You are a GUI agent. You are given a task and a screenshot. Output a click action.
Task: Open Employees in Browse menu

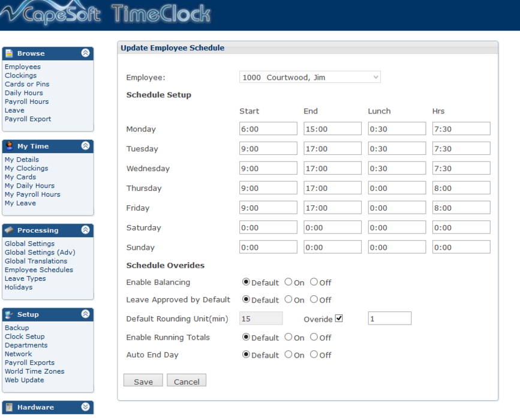[x=23, y=67]
